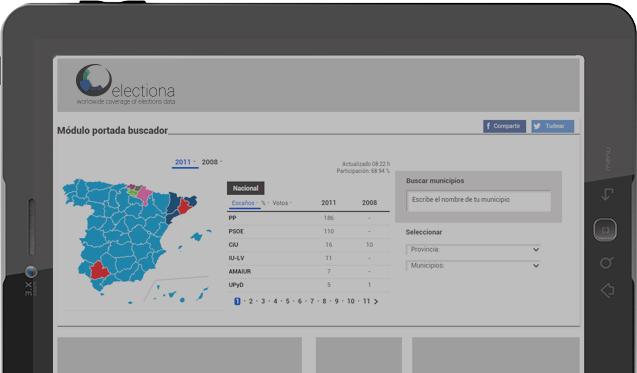Viewport: 637px width, 373px height.
Task: Click the AMAIUR party row
Action: 308,271
